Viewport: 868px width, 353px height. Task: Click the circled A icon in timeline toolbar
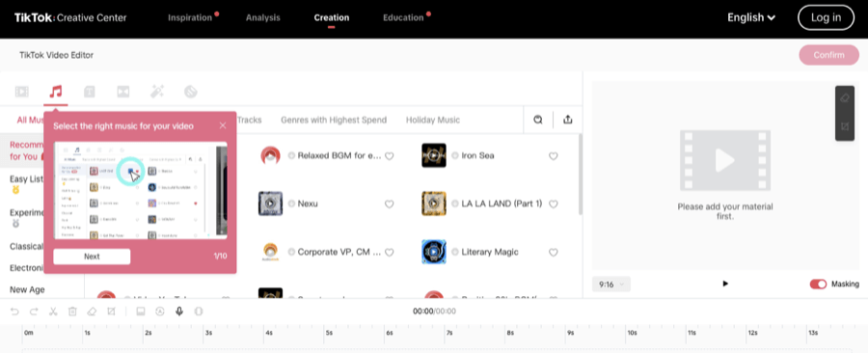coord(160,312)
